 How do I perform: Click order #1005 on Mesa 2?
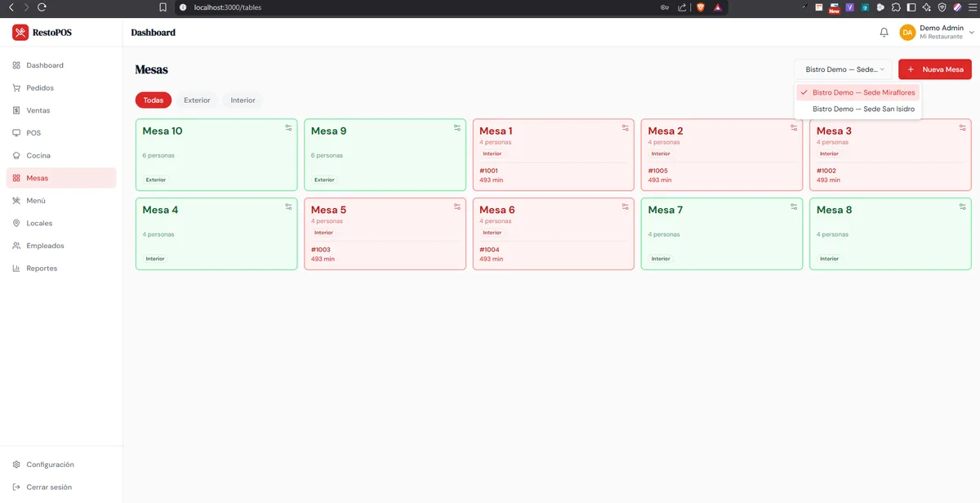pyautogui.click(x=657, y=171)
